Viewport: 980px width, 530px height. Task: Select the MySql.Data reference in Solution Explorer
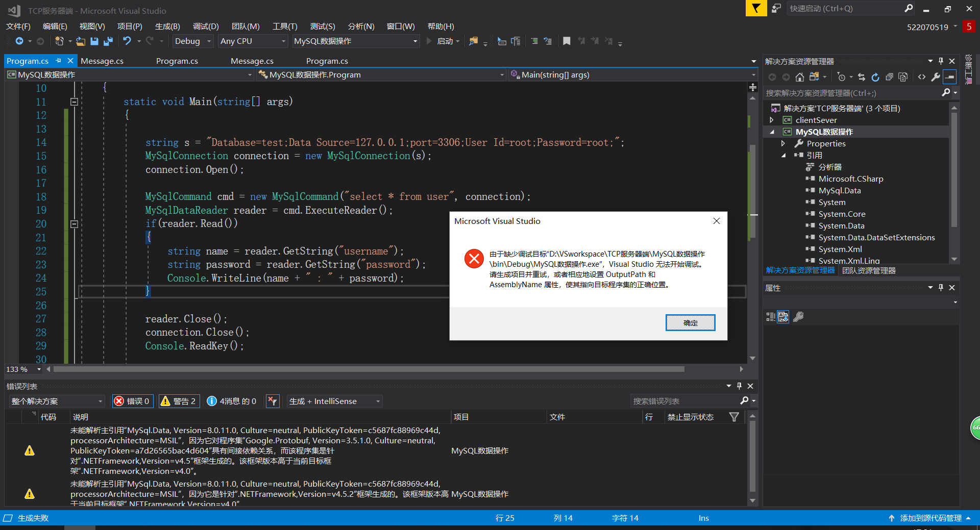point(839,191)
